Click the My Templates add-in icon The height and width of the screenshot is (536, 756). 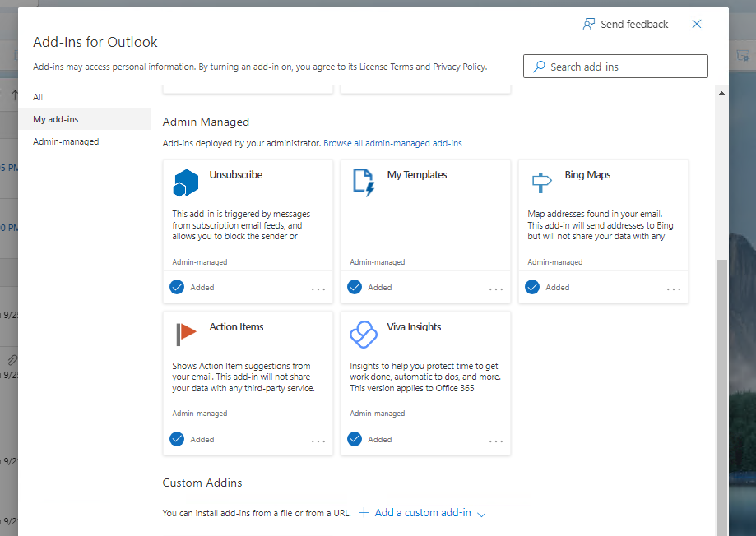[x=364, y=182]
